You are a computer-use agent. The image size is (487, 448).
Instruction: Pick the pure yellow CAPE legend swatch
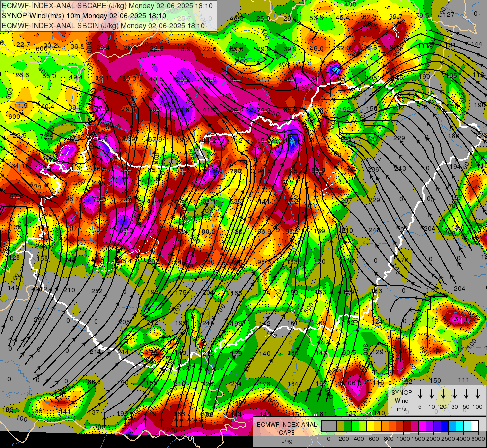click(x=370, y=426)
